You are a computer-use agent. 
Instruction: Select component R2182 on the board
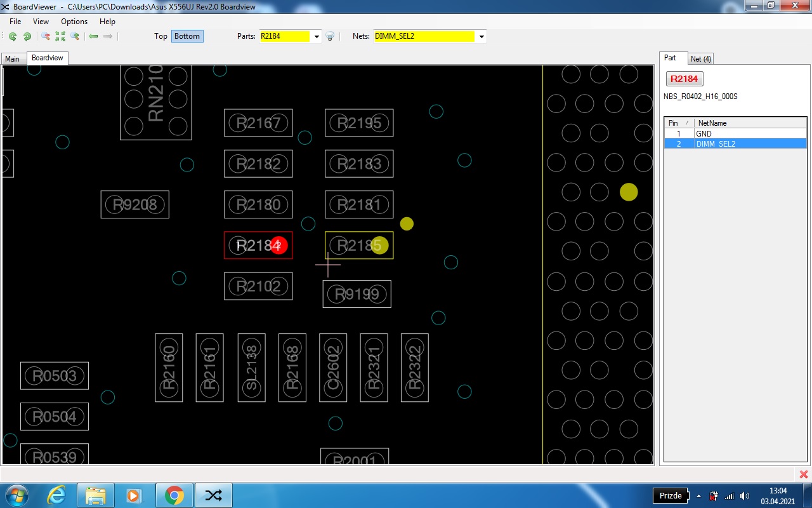[x=258, y=164]
